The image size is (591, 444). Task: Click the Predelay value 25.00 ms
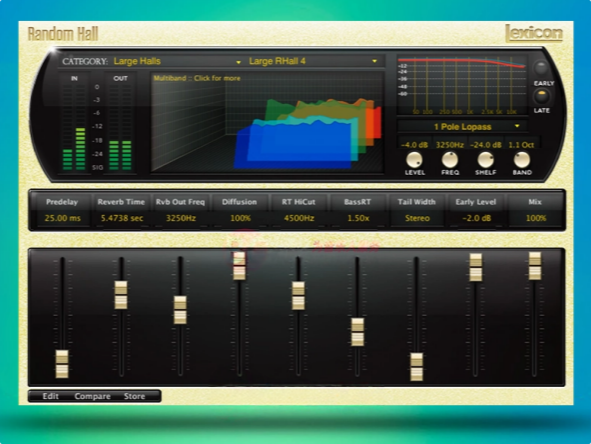click(x=63, y=218)
